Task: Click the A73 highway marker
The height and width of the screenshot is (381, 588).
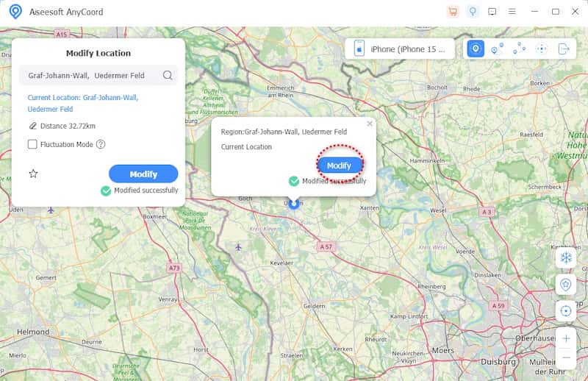Action: click(174, 268)
